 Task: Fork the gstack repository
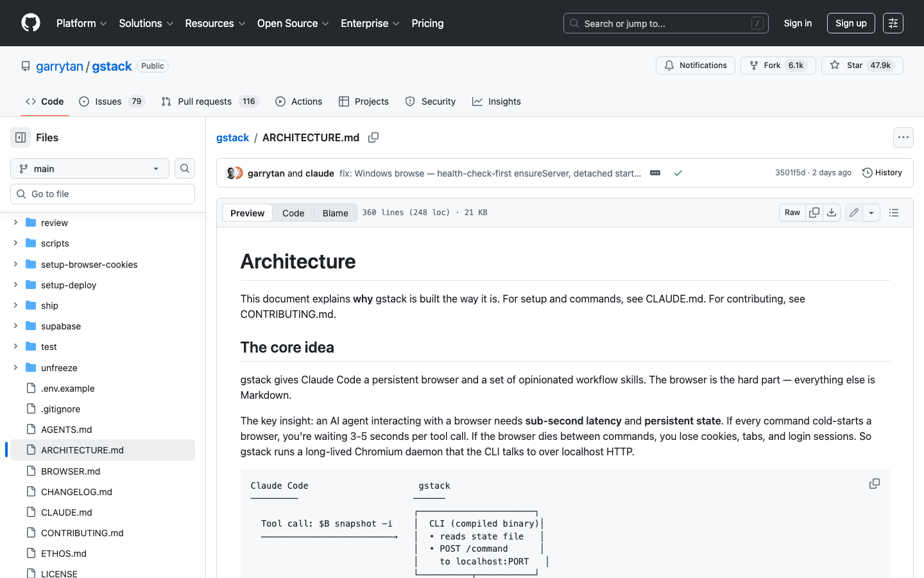pos(778,66)
